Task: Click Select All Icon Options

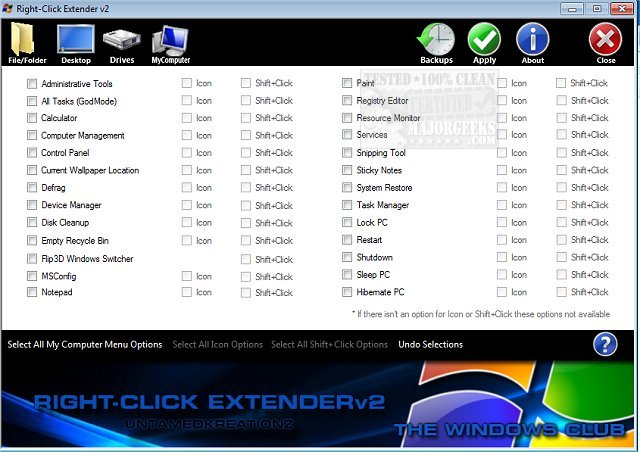Action: click(218, 345)
